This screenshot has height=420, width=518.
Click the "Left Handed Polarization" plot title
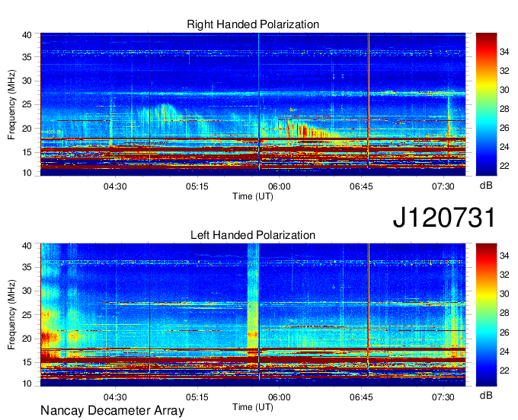(253, 235)
